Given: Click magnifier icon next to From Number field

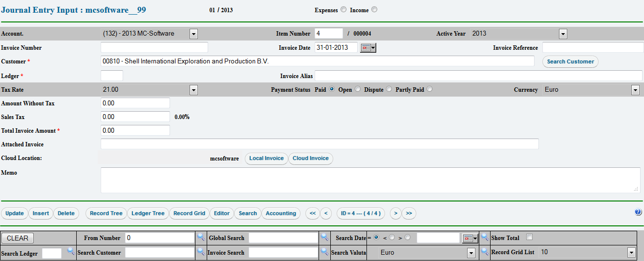Looking at the screenshot, I should pos(201,237).
